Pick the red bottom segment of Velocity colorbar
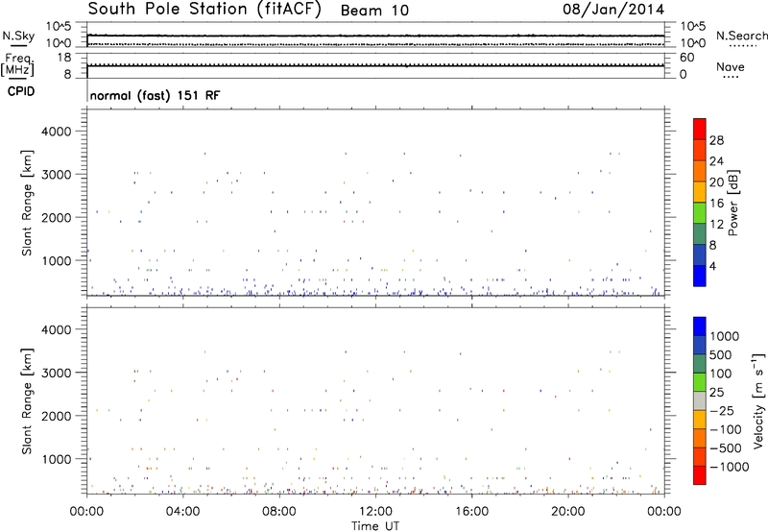Image resolution: width=768 pixels, height=532 pixels. click(x=700, y=475)
